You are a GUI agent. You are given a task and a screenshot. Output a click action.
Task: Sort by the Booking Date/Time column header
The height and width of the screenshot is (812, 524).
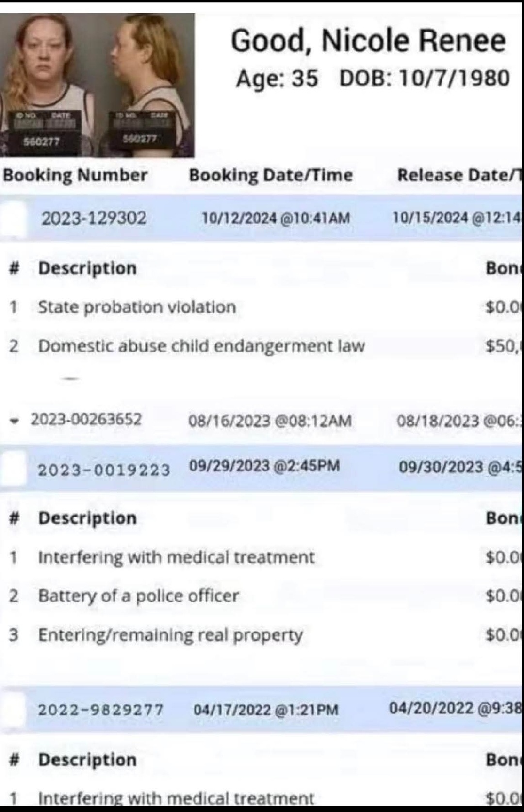[271, 175]
